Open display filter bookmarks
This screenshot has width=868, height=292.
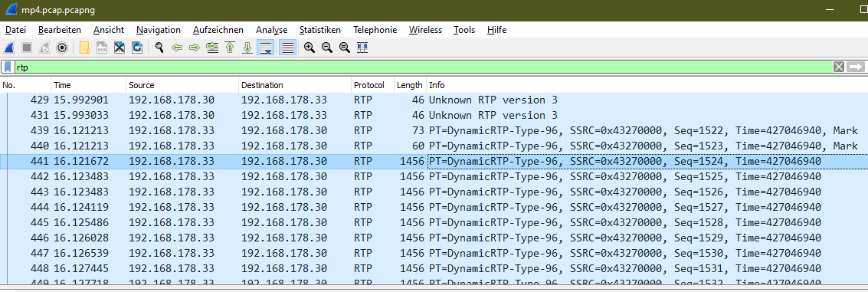pos(8,67)
